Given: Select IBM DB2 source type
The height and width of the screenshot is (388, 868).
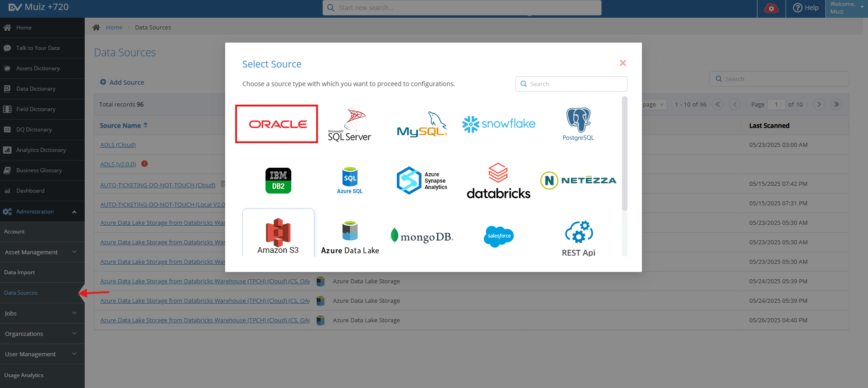Looking at the screenshot, I should click(x=278, y=180).
